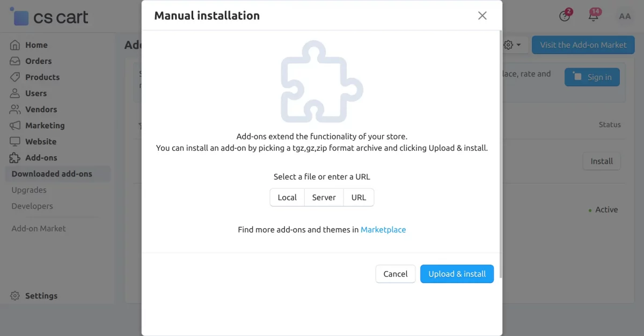Select the Products tag icon in sidebar
The width and height of the screenshot is (644, 336).
coord(15,77)
